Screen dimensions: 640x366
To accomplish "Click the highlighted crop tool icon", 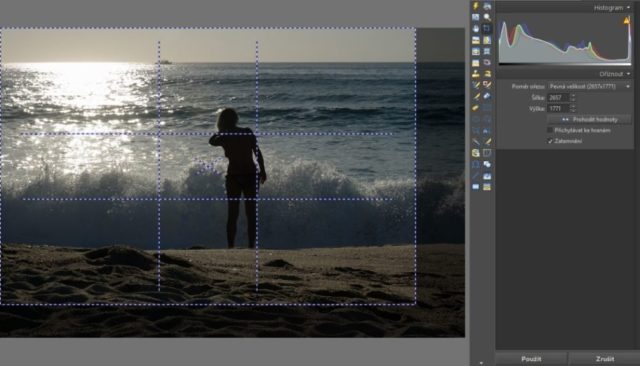I will (487, 29).
